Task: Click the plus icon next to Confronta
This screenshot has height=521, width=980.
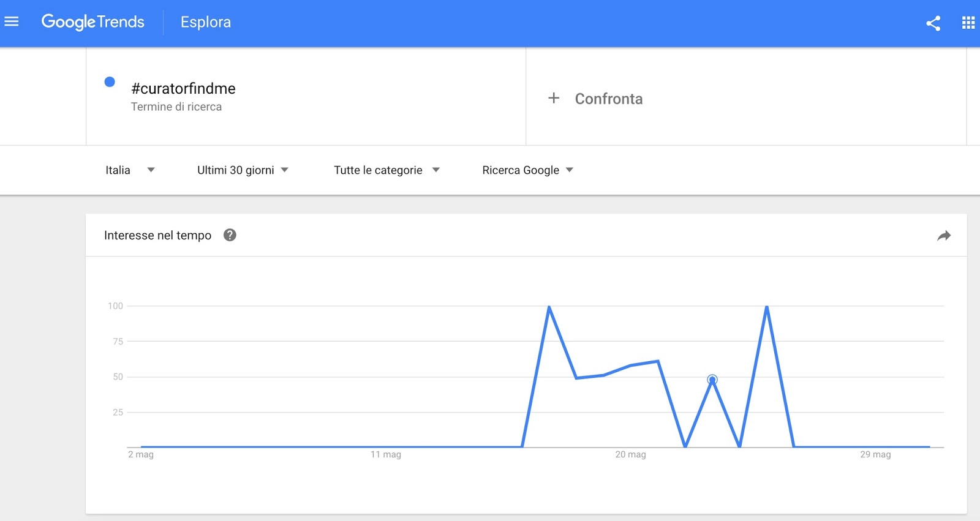Action: click(554, 98)
